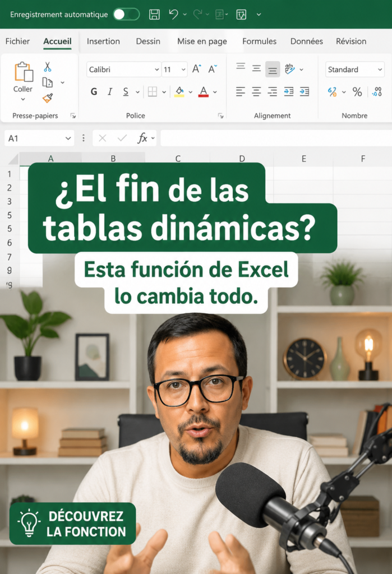
Task: Open the Undo history dropdown arrow
Action: (x=185, y=14)
